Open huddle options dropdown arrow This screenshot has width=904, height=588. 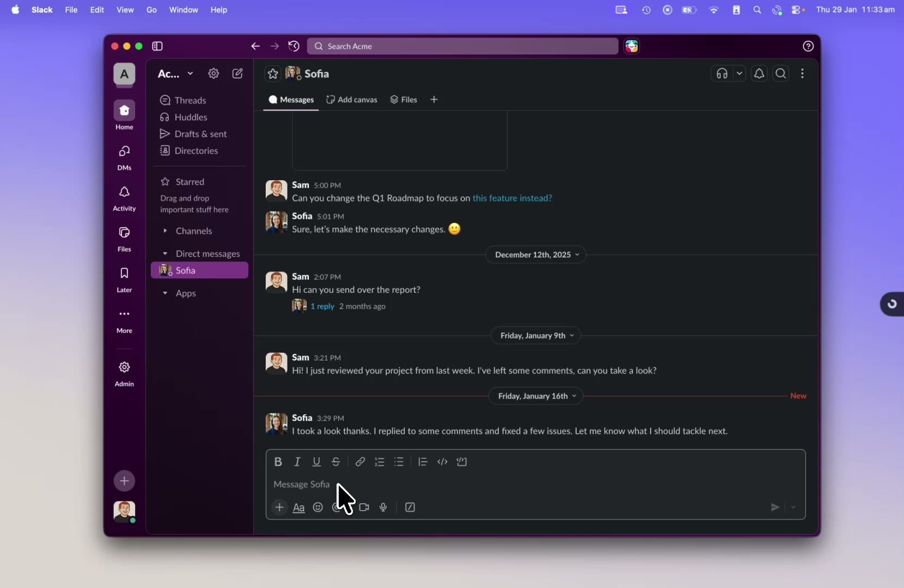[740, 73]
